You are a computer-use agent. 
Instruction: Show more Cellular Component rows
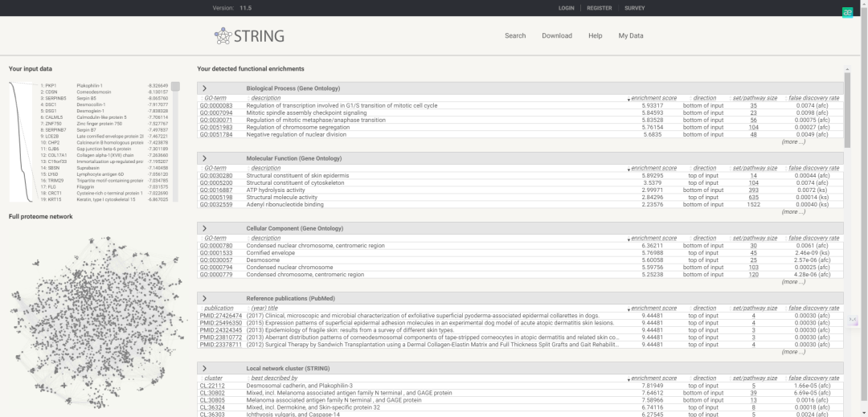pos(793,281)
